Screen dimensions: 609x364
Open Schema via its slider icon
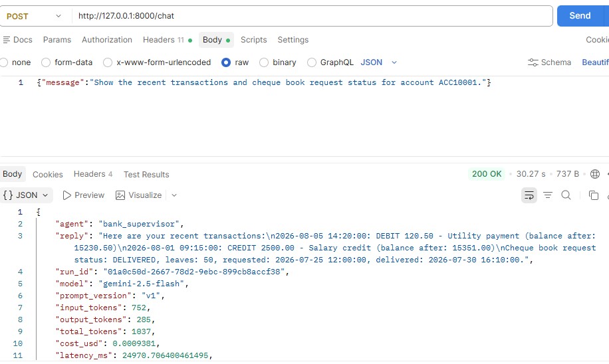point(533,62)
